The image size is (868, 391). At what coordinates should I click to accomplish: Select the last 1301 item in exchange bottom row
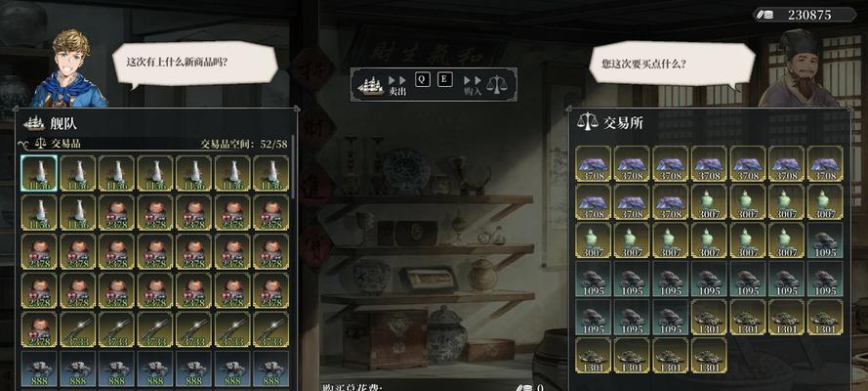(x=709, y=356)
